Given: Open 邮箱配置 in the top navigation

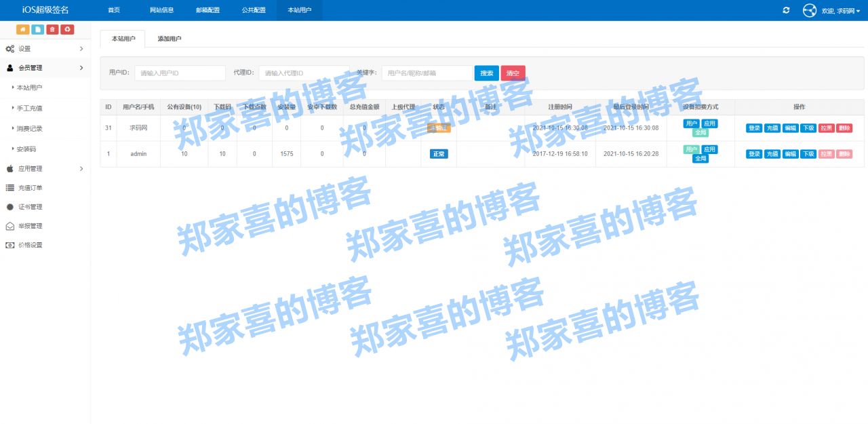Looking at the screenshot, I should (x=208, y=10).
